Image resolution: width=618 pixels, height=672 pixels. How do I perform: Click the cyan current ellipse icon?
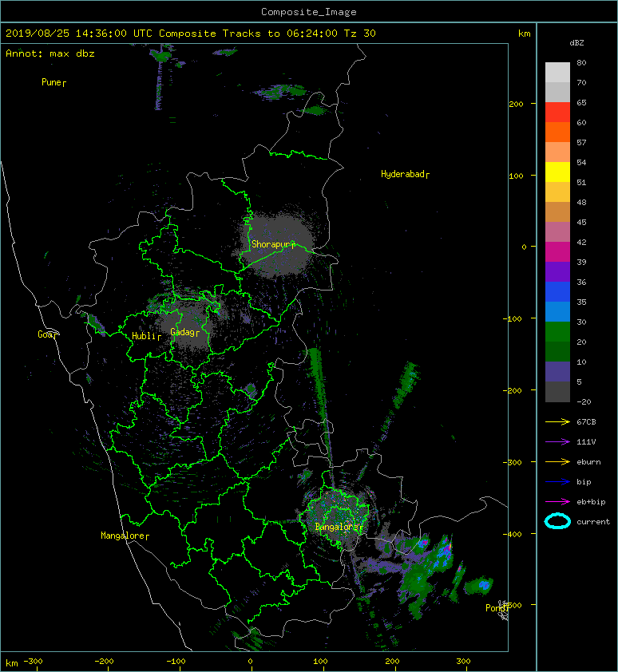557,521
